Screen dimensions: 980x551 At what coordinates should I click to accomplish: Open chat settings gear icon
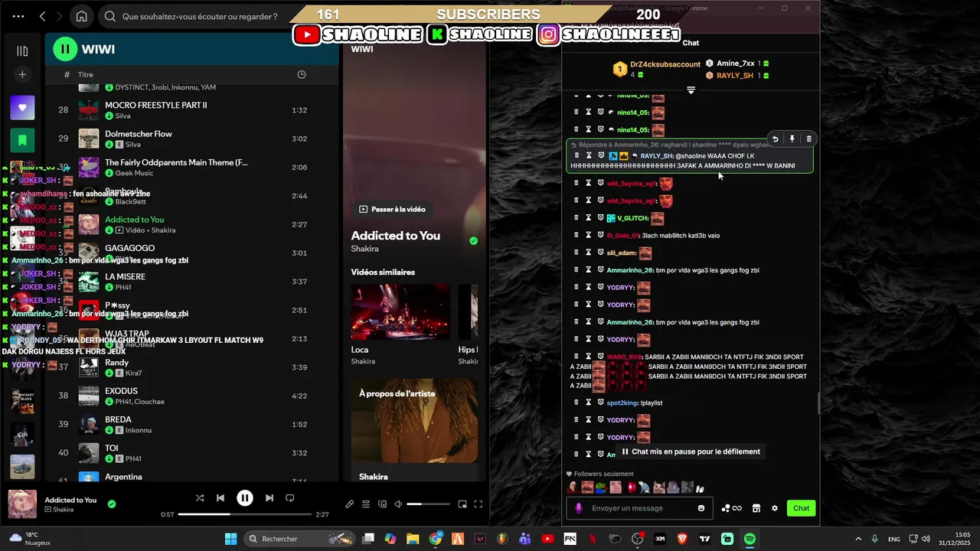[x=775, y=508]
